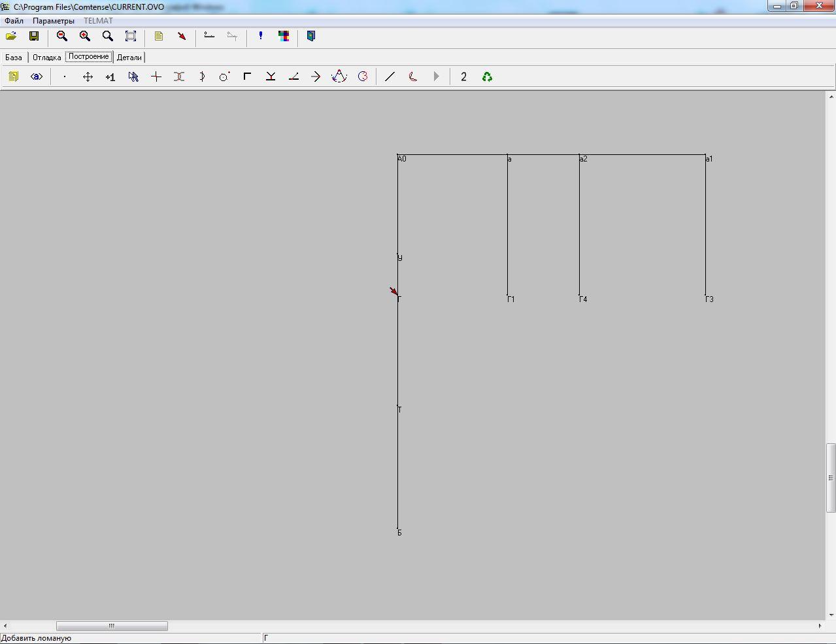This screenshot has width=836, height=644.
Task: Click the horizontal scrollbar thumb
Action: (x=112, y=626)
